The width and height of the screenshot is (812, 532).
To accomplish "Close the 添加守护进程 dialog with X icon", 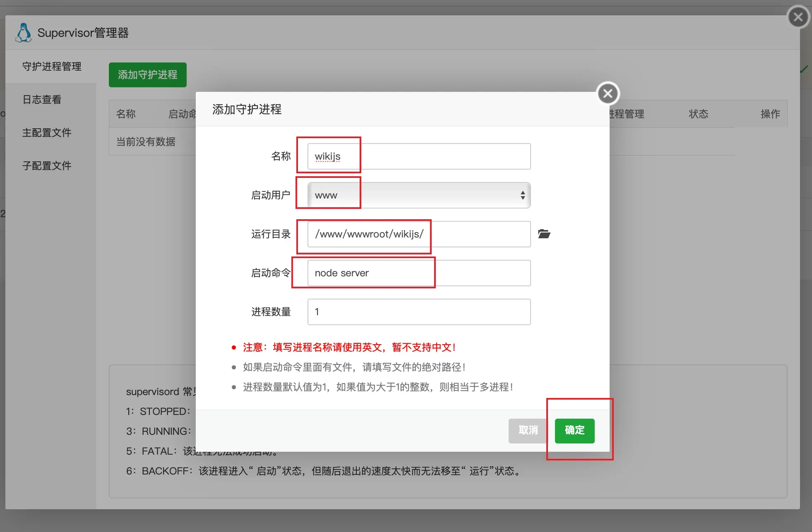I will coord(608,93).
